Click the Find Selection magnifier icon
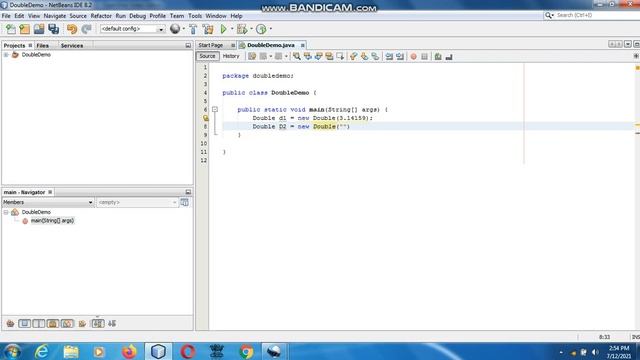 (x=297, y=56)
